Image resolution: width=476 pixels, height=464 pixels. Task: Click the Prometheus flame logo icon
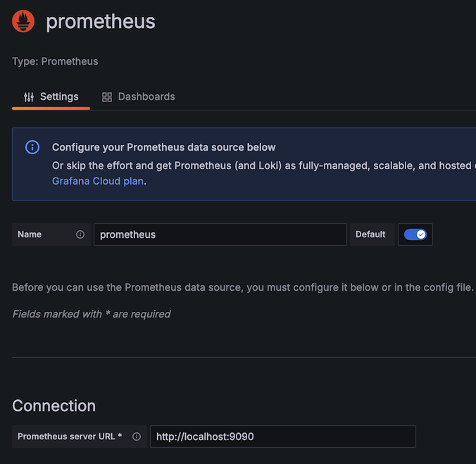click(24, 21)
